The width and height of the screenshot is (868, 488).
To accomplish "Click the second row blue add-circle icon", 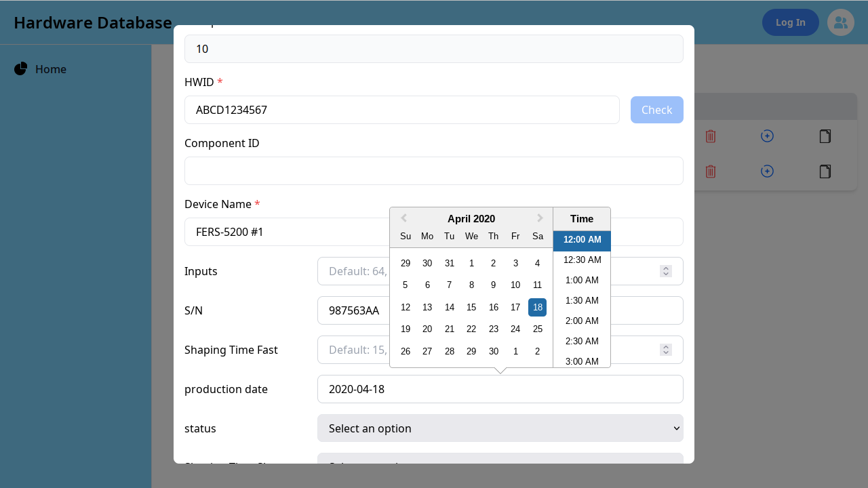I will pyautogui.click(x=767, y=171).
